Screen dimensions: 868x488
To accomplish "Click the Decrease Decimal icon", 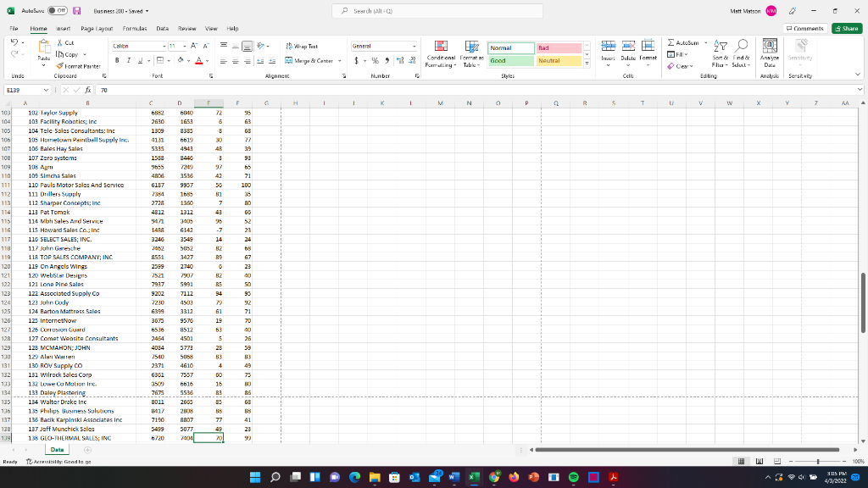I will click(x=412, y=61).
